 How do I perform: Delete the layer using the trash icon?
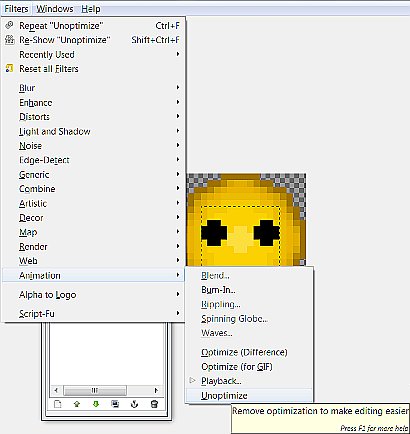[154, 404]
